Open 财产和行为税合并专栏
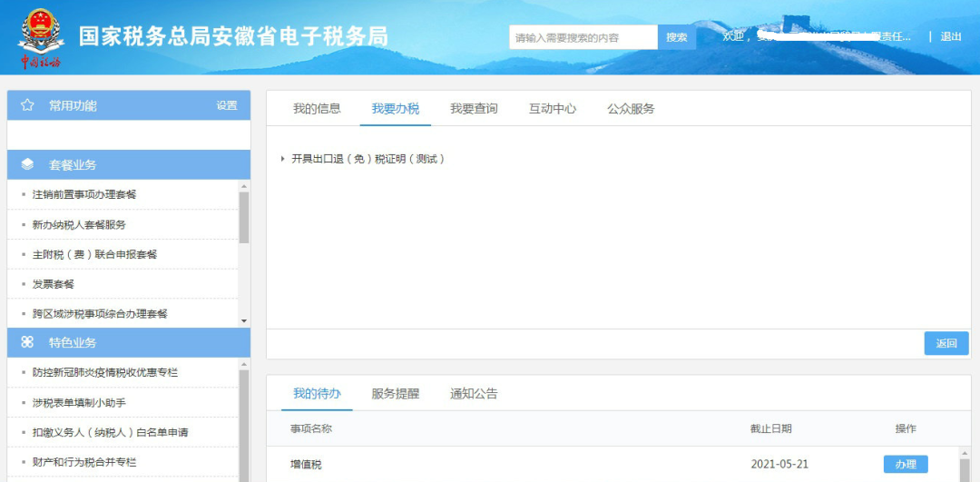980x482 pixels. 84,463
